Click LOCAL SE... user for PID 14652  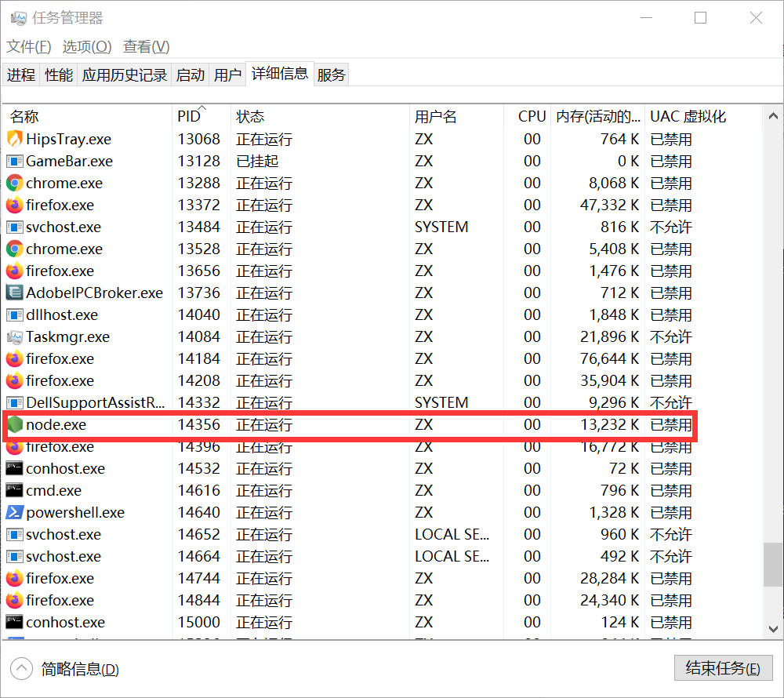(452, 535)
